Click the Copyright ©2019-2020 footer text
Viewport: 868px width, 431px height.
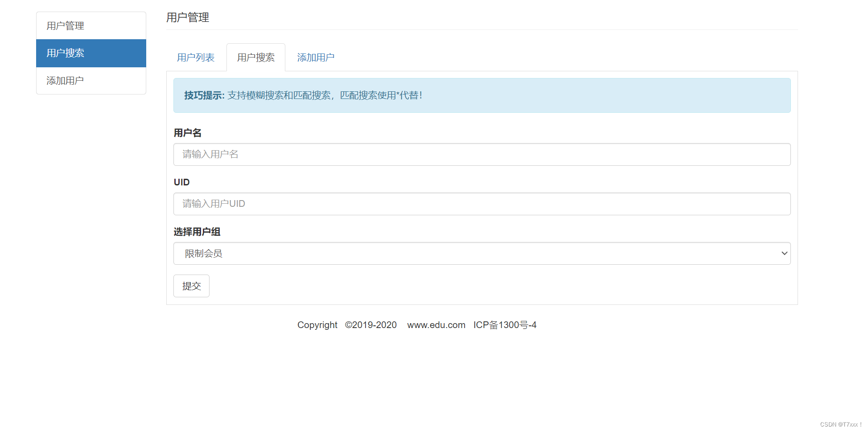click(347, 325)
